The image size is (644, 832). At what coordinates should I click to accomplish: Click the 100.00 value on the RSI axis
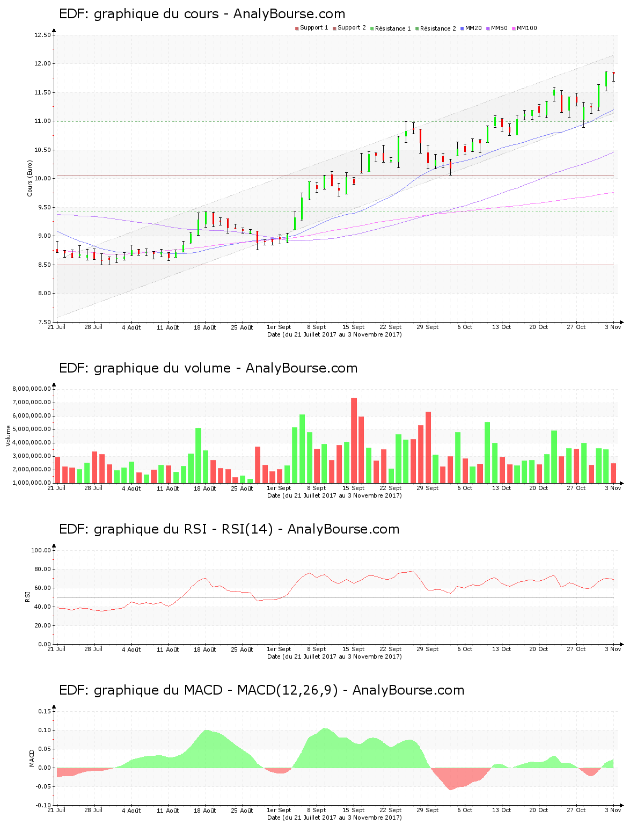[x=41, y=551]
